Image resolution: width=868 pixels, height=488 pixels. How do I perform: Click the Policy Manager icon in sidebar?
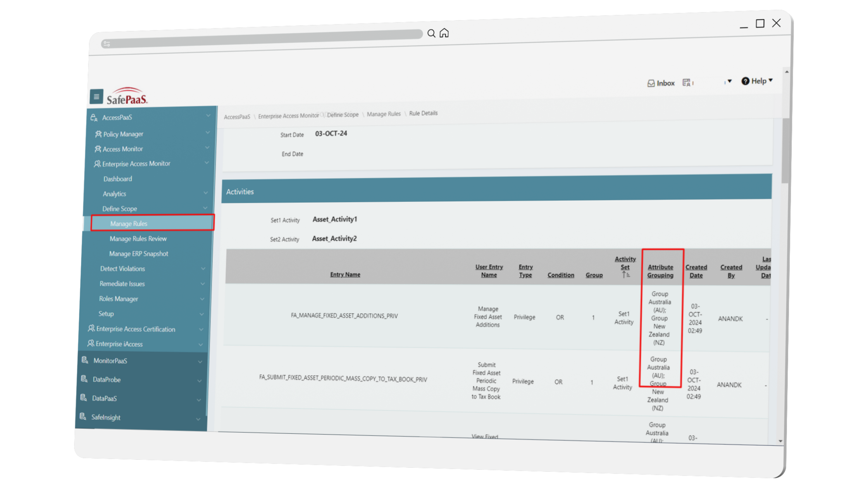tap(98, 134)
